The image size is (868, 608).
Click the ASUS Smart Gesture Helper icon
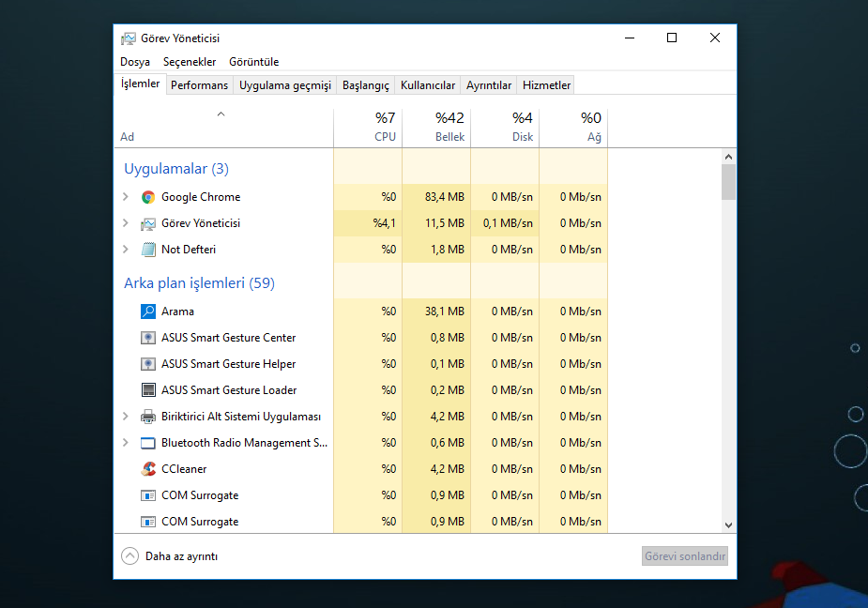point(148,364)
